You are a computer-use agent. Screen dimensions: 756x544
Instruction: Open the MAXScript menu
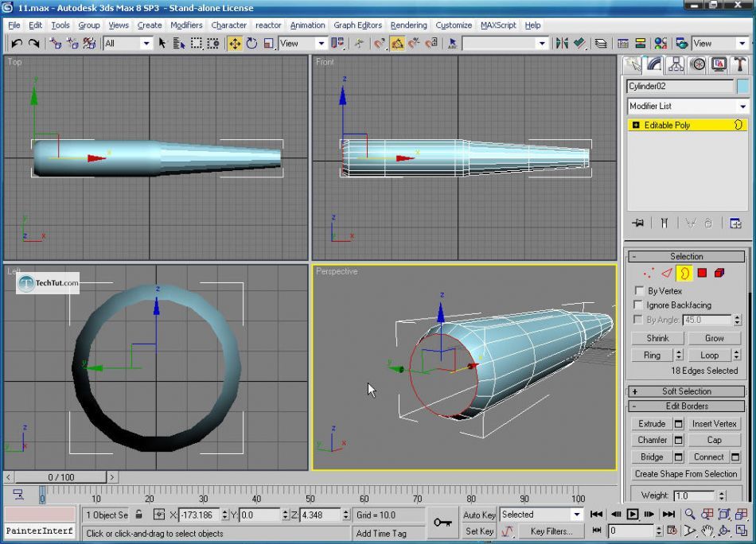point(498,25)
